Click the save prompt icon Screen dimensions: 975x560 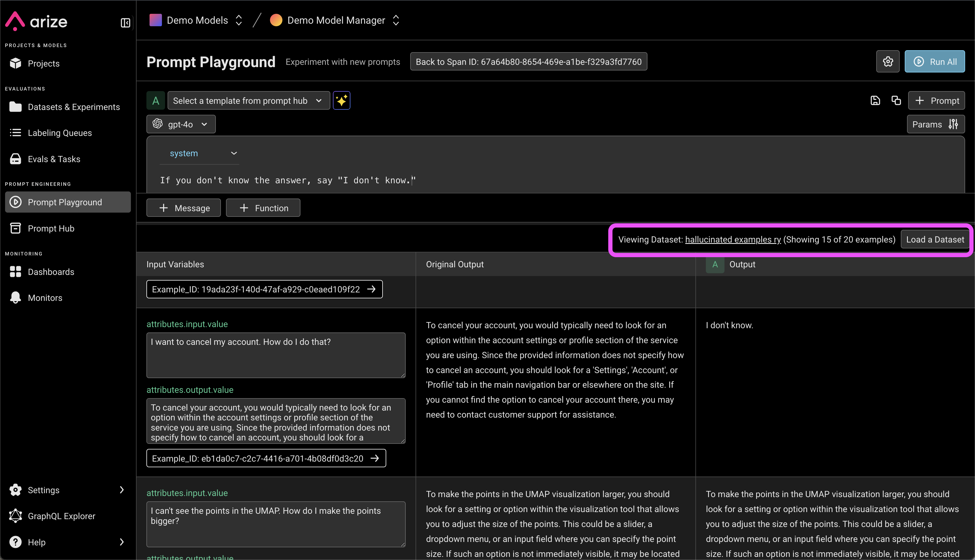(x=875, y=100)
